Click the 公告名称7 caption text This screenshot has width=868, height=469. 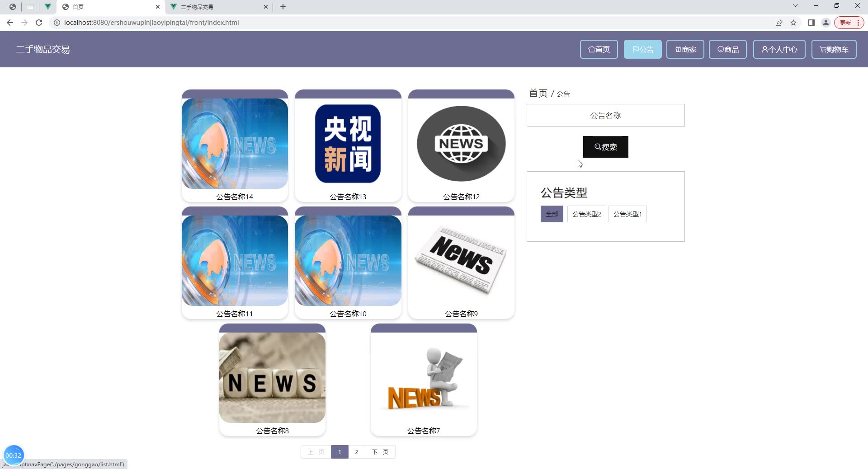click(x=424, y=431)
